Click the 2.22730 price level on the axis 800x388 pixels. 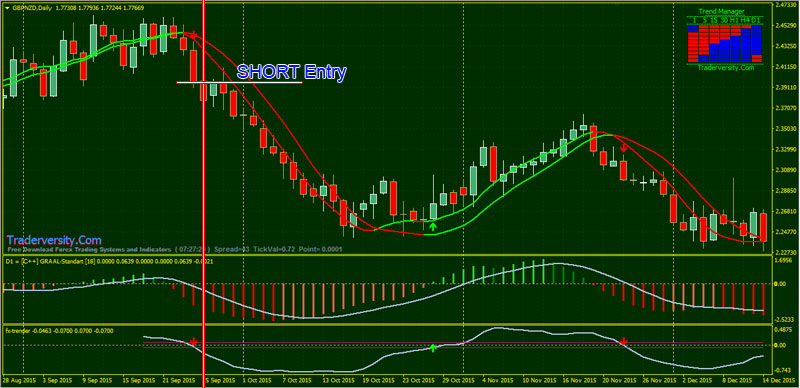click(786, 252)
